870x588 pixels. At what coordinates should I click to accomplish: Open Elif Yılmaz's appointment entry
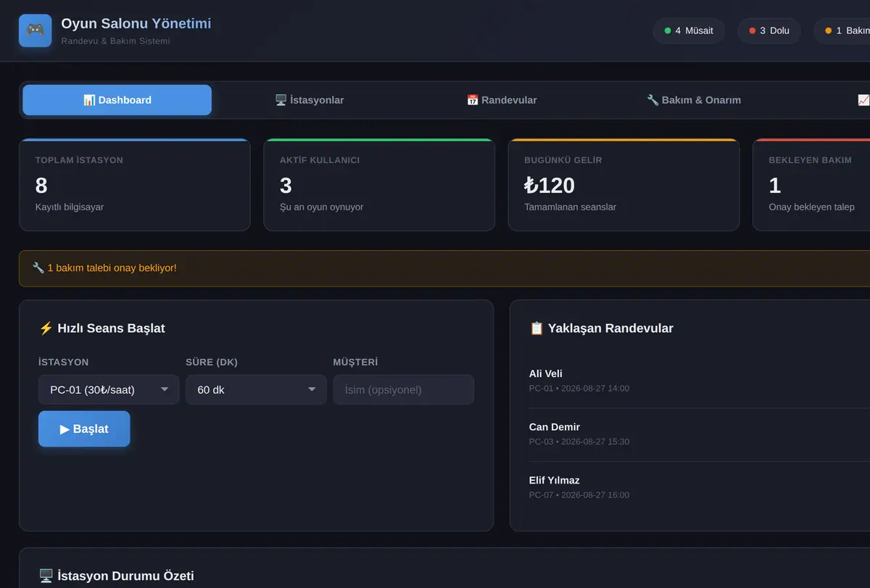click(x=700, y=487)
